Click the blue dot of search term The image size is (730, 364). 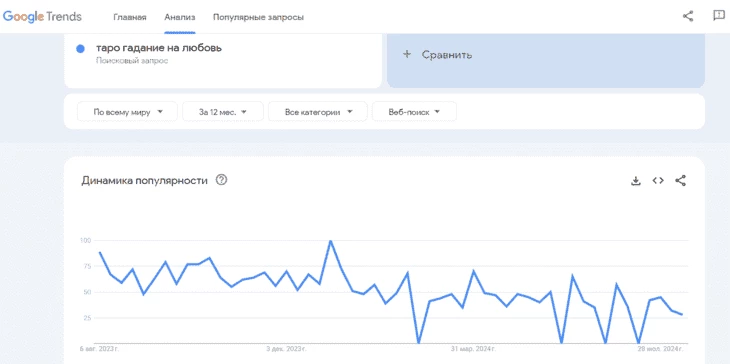[81, 48]
